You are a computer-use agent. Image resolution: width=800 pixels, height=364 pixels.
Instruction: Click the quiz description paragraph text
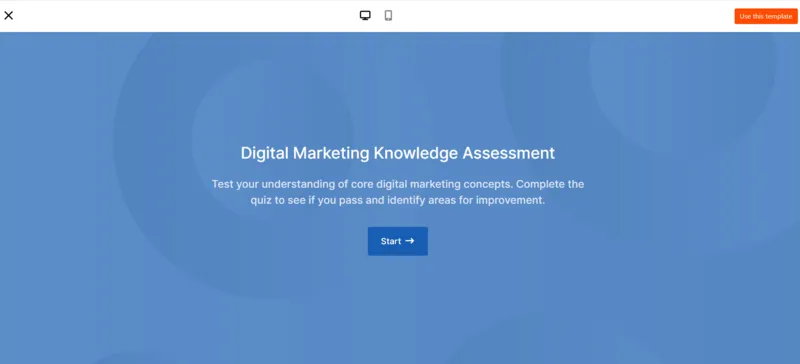[397, 192]
